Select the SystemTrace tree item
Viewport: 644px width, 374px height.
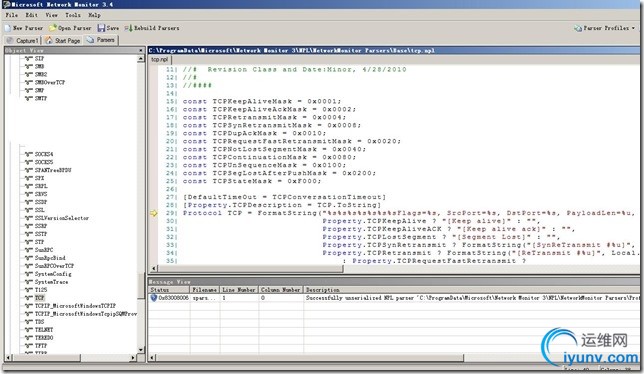tap(51, 282)
